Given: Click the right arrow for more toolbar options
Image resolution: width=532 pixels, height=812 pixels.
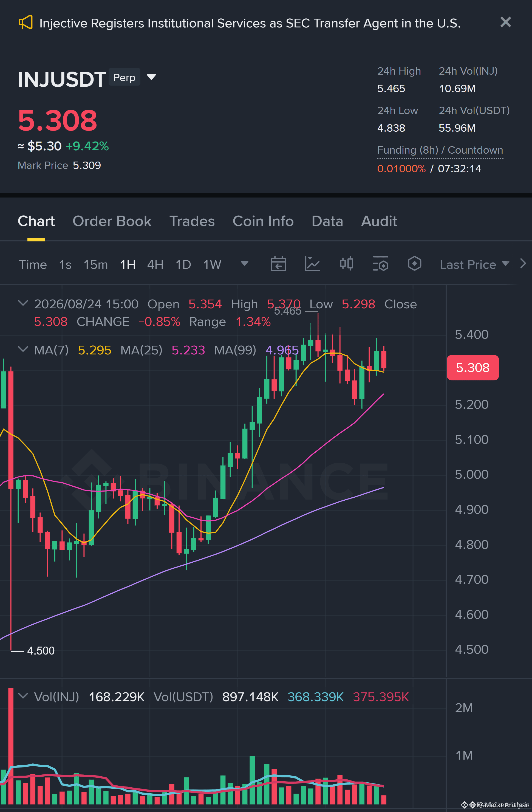Looking at the screenshot, I should (x=523, y=264).
